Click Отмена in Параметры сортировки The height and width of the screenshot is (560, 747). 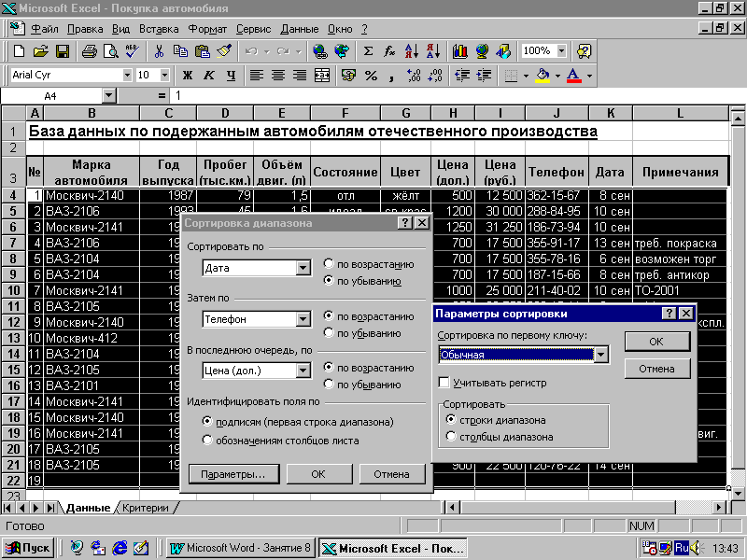point(657,369)
